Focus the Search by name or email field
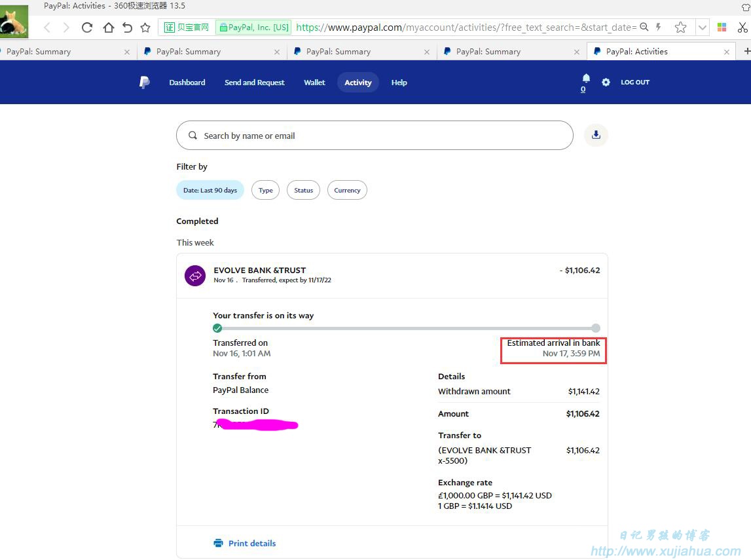751x560 pixels. coord(375,136)
